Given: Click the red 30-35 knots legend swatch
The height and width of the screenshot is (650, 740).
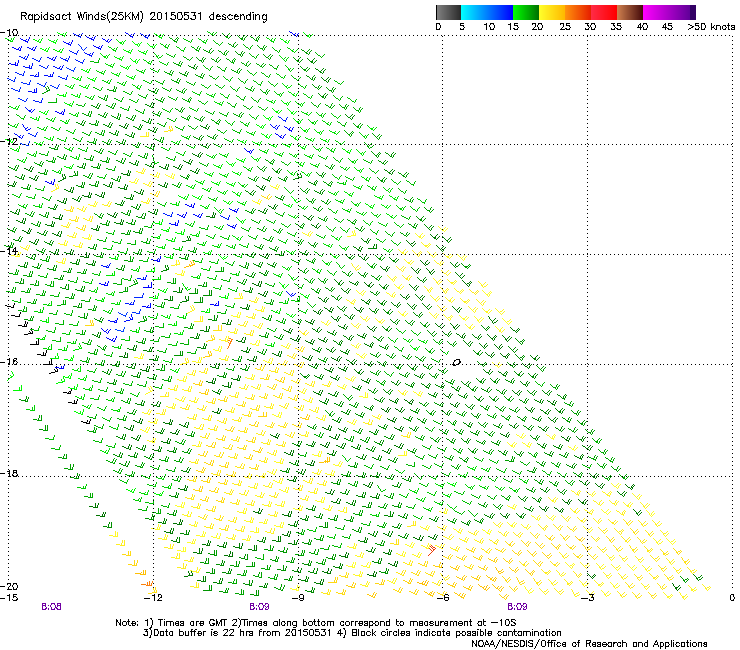Looking at the screenshot, I should point(604,12).
